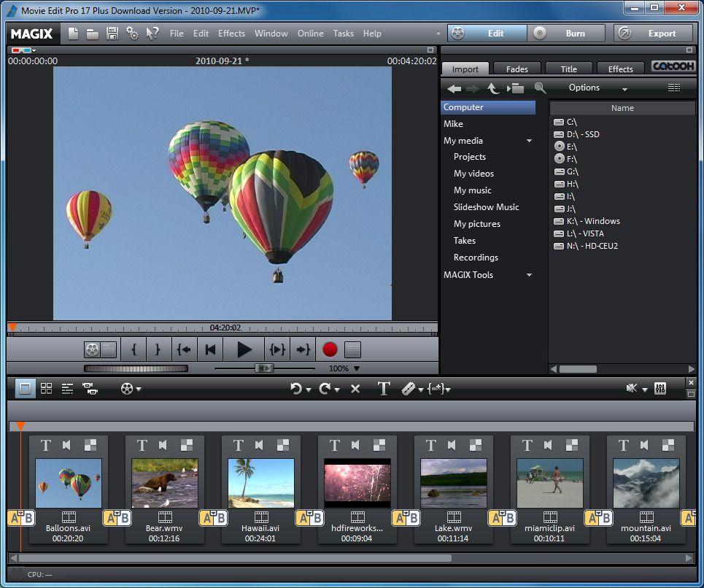Open the title editor T icon
704x588 pixels.
(x=384, y=388)
